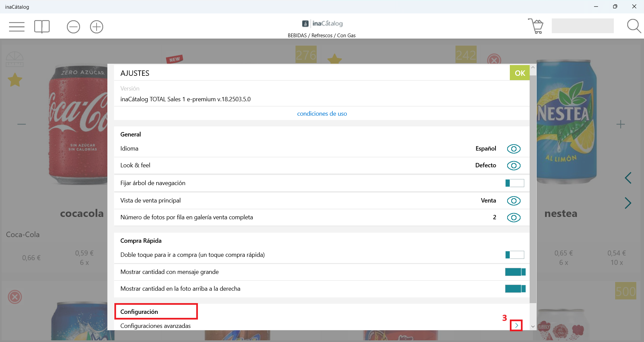644x342 pixels.
Task: Click the nestea product name
Action: point(561,214)
